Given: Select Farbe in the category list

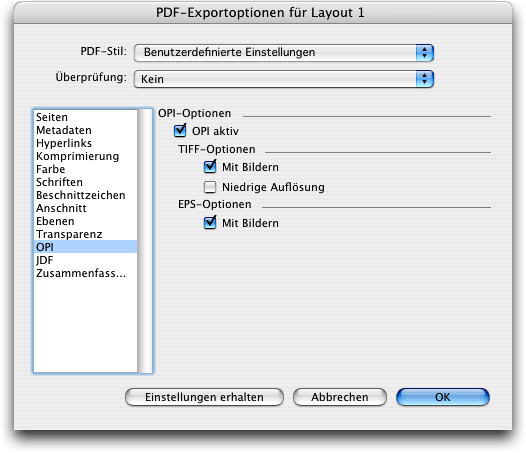Looking at the screenshot, I should click(x=86, y=169).
